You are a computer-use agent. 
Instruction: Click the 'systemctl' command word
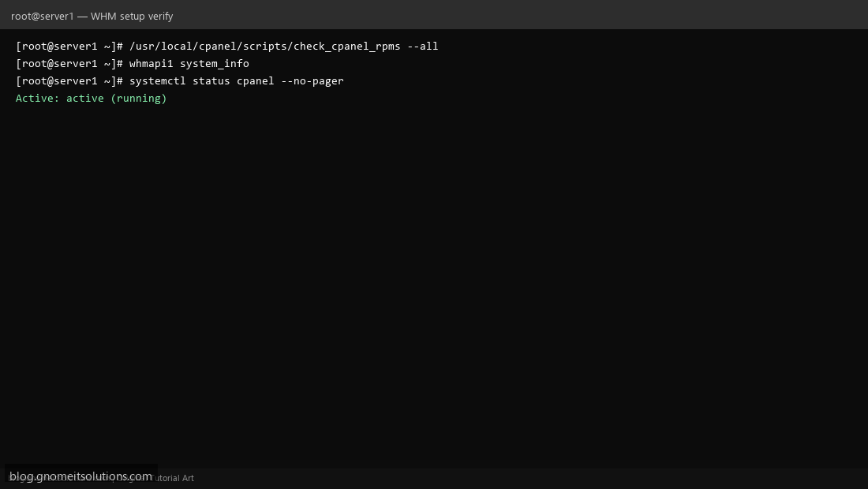(x=157, y=80)
